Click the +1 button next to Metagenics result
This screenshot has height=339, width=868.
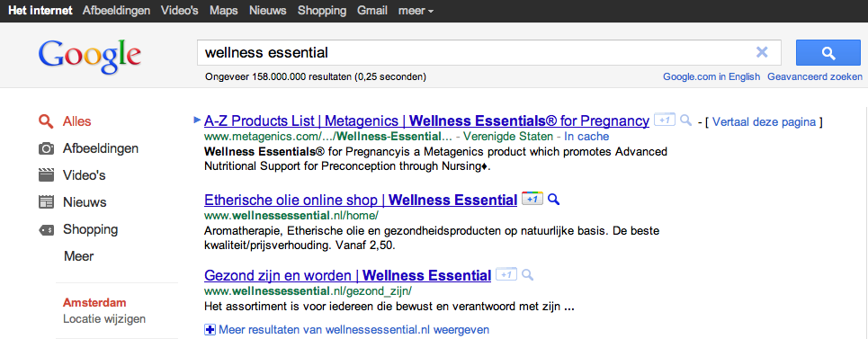point(665,120)
